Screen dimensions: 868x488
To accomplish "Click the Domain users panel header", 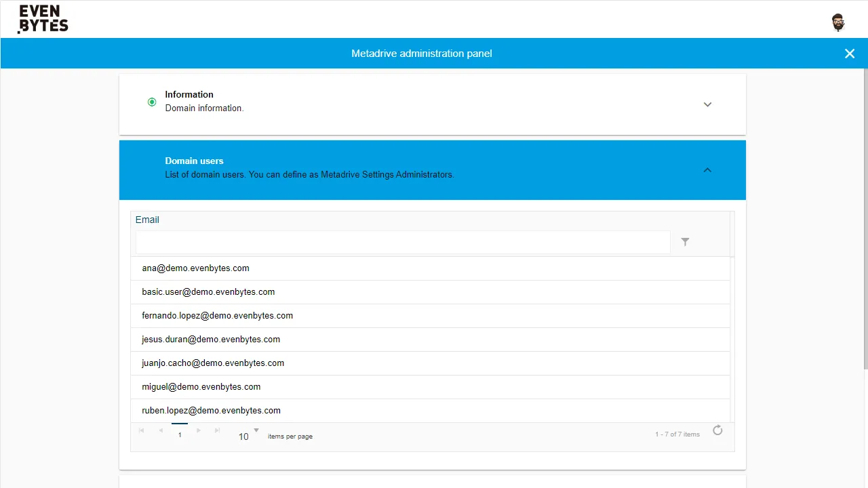I will [x=433, y=170].
